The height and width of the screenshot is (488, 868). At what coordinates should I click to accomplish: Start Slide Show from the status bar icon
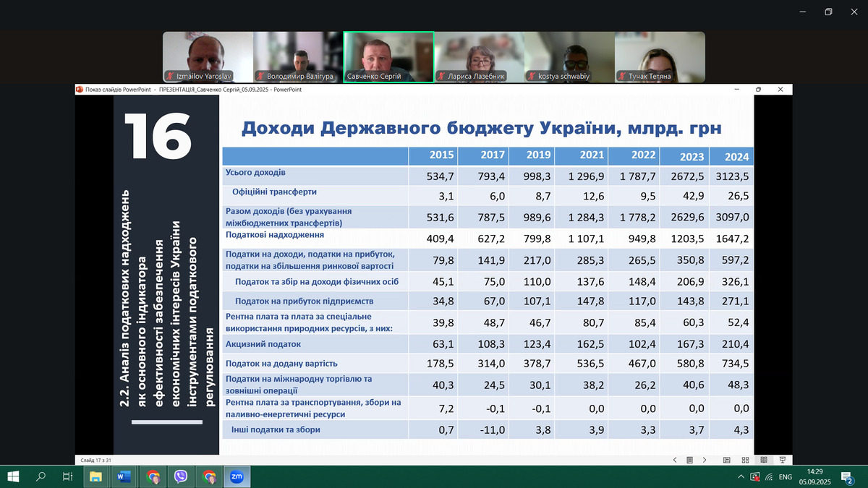(782, 460)
